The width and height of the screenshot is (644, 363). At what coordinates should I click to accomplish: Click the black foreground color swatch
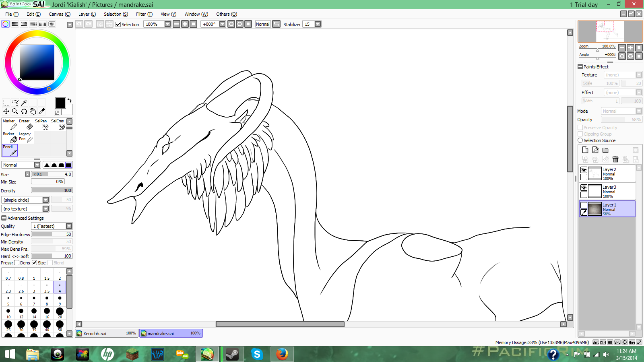(60, 103)
